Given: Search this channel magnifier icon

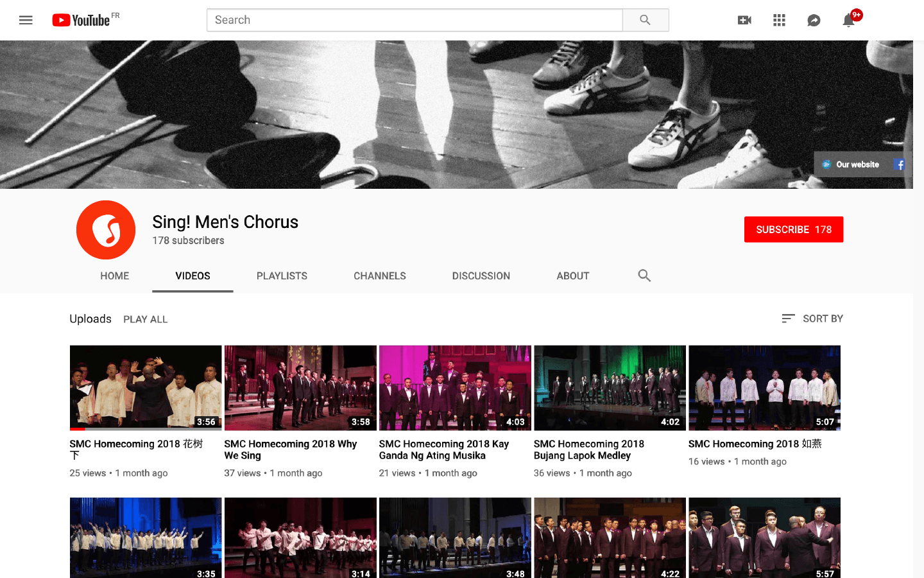Looking at the screenshot, I should (x=644, y=276).
